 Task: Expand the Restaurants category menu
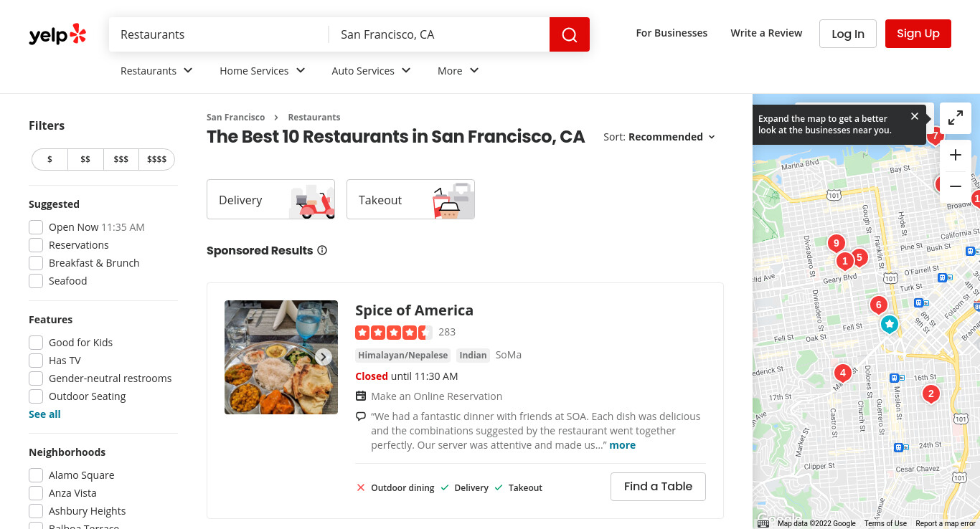[x=157, y=71]
